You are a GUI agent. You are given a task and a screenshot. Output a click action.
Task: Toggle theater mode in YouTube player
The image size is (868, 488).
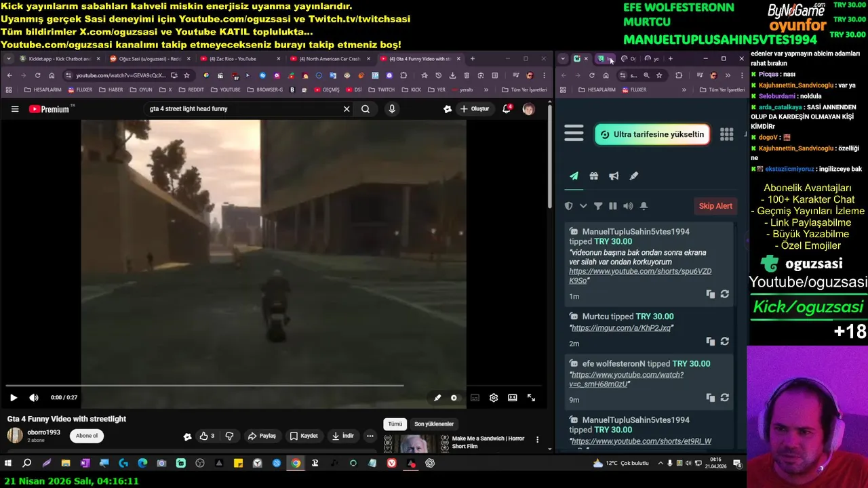coord(513,398)
